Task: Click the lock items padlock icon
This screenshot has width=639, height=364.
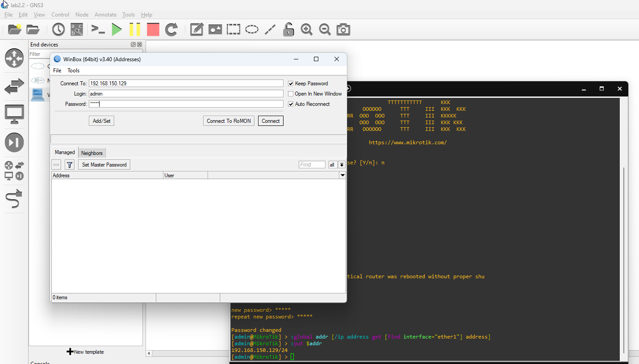Action: 288,29
